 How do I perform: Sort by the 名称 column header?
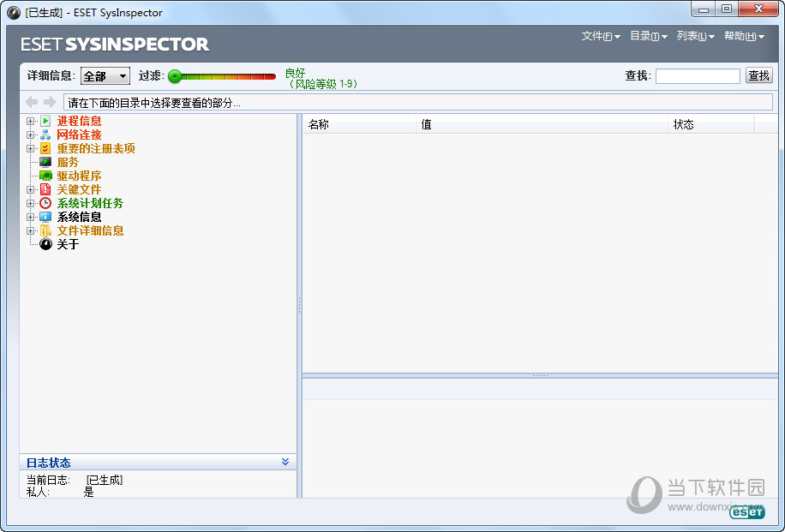pos(359,124)
